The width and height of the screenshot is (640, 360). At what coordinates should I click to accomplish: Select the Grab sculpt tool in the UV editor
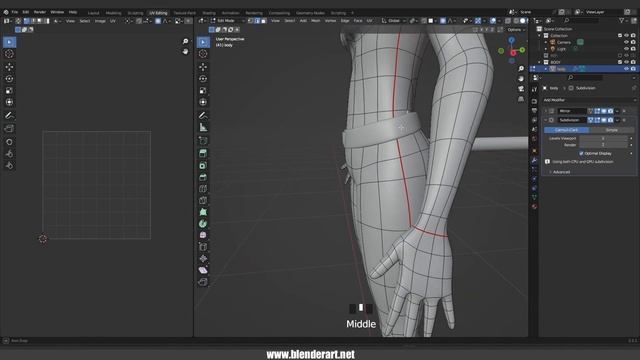point(9,142)
